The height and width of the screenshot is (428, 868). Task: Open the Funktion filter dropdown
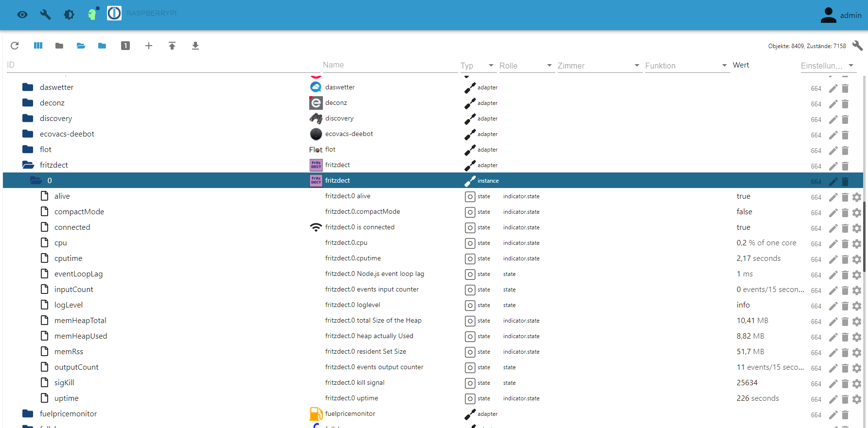tap(687, 66)
